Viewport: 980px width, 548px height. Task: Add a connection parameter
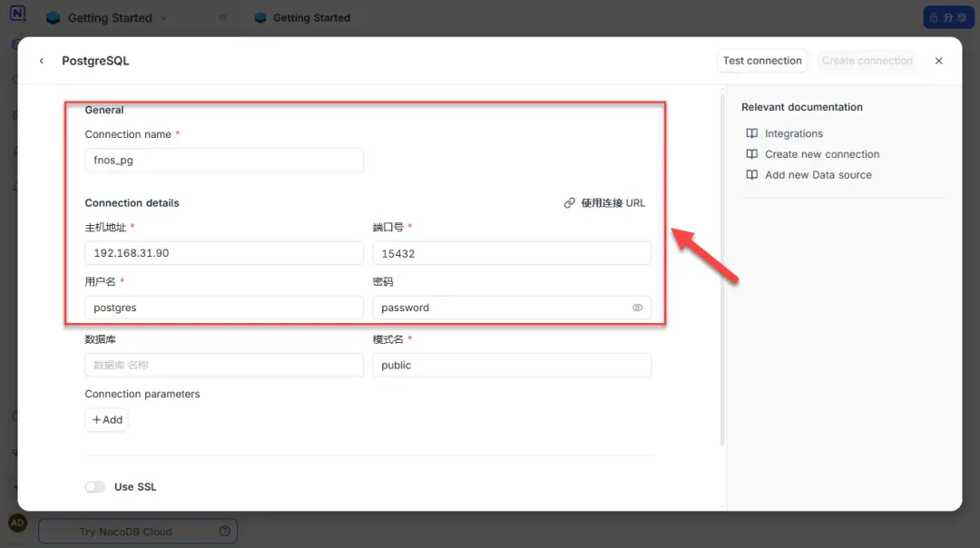[107, 420]
